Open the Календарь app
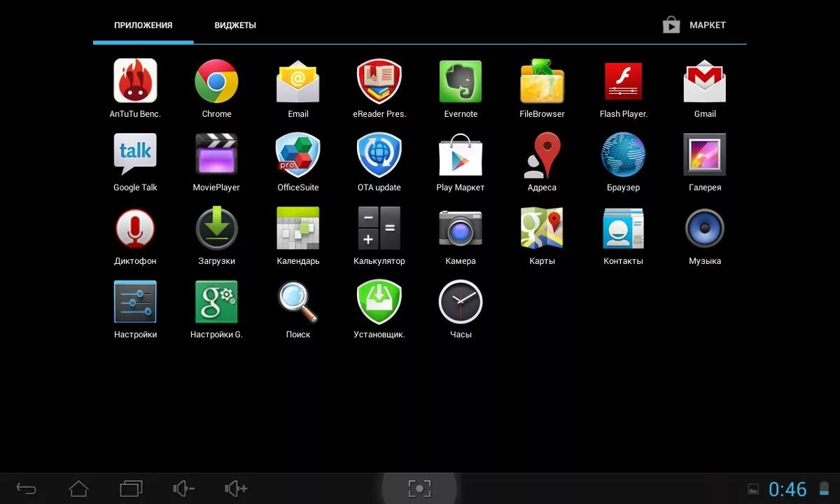Screen dimensions: 840x504 click(298, 228)
